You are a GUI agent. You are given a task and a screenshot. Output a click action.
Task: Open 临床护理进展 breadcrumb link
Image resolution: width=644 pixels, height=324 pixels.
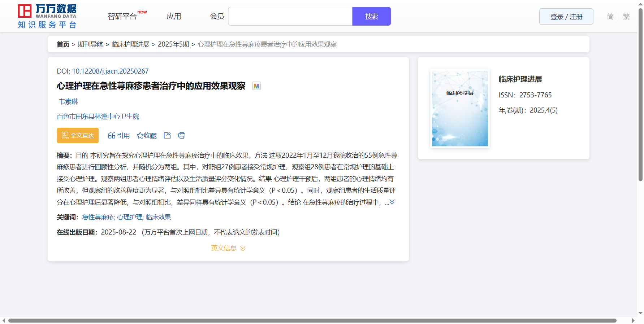click(x=130, y=44)
